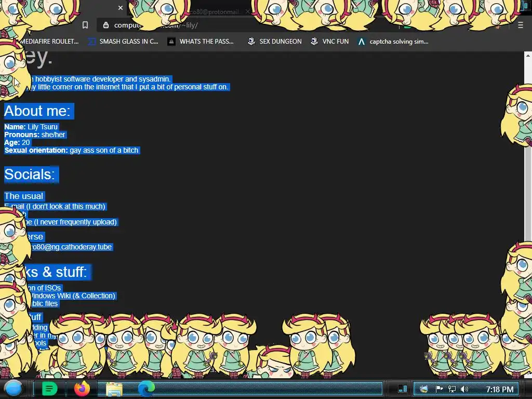Close the protonmail tab

(248, 11)
